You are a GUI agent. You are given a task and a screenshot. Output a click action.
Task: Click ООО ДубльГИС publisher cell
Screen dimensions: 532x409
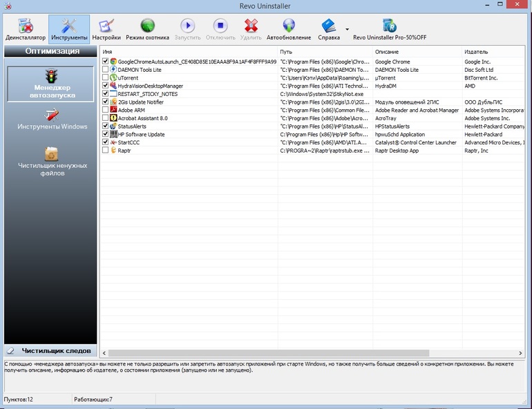[483, 102]
